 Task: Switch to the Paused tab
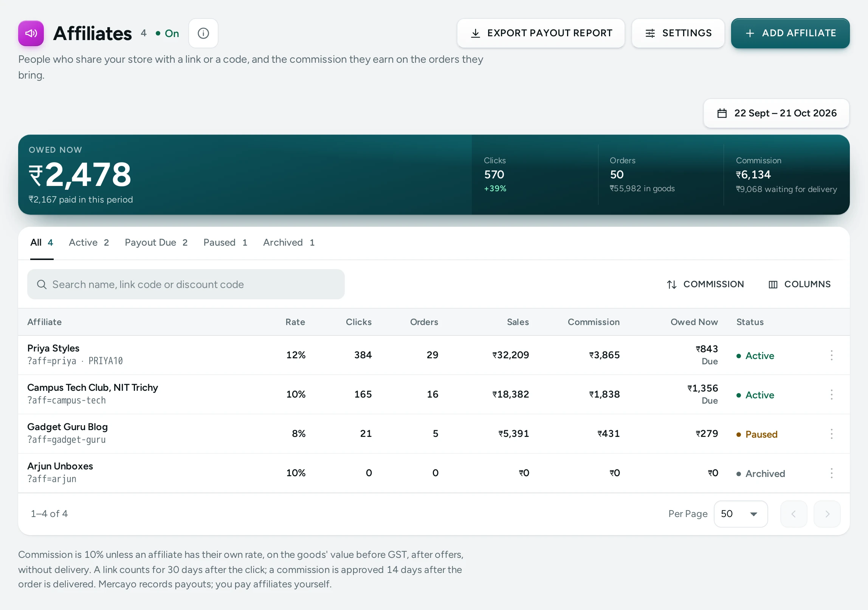[225, 243]
